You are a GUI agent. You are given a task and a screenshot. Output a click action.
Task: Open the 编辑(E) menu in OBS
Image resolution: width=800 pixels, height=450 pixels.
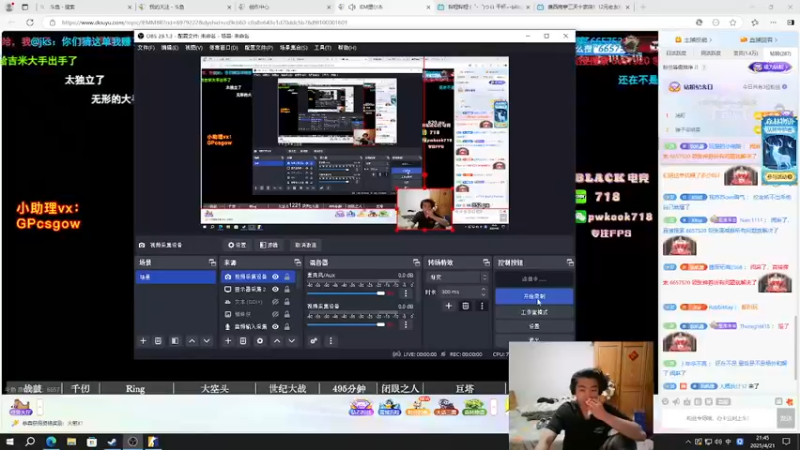click(x=169, y=48)
